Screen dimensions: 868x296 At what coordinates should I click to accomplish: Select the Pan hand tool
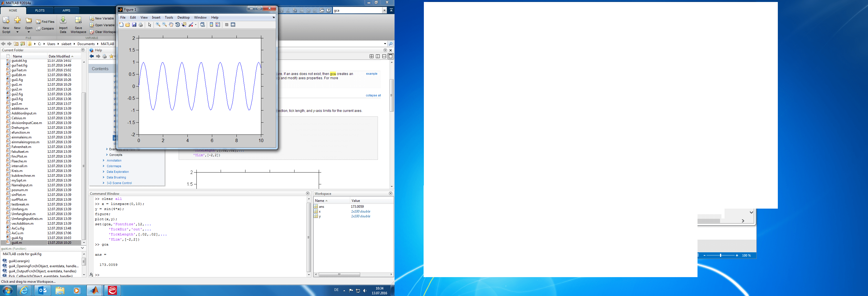pos(171,25)
